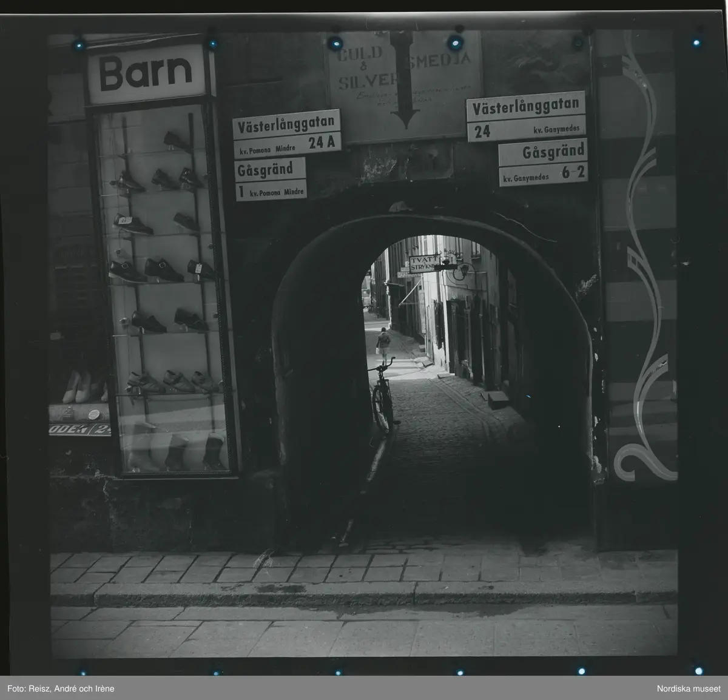728x700 pixels.
Task: Click the photo credit Reisz, André och Irène
Action: [61, 688]
